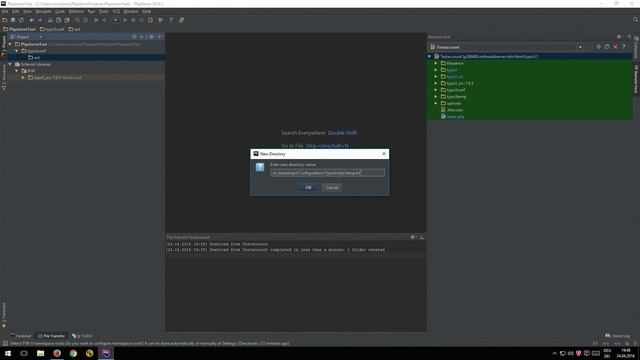Open the Help menu

click(147, 11)
